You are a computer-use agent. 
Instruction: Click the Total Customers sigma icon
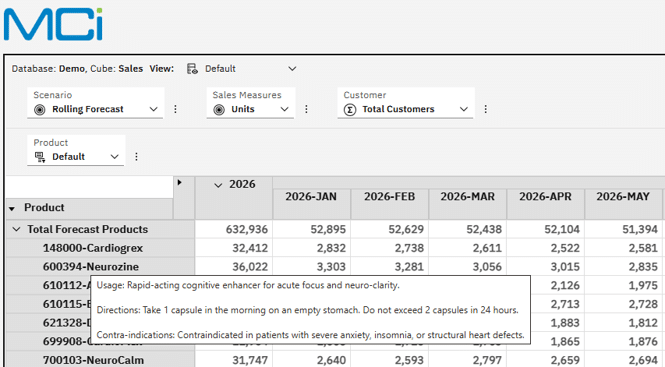[x=349, y=110]
